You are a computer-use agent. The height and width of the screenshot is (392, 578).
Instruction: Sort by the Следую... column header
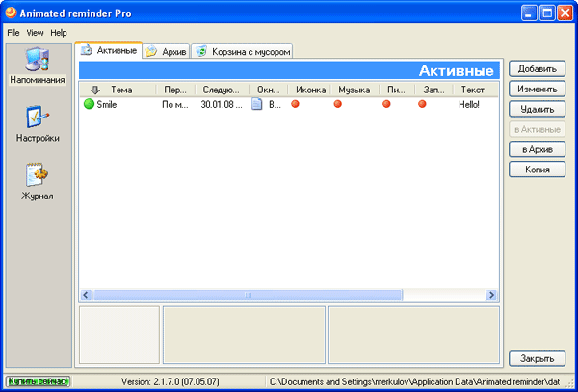click(x=223, y=90)
